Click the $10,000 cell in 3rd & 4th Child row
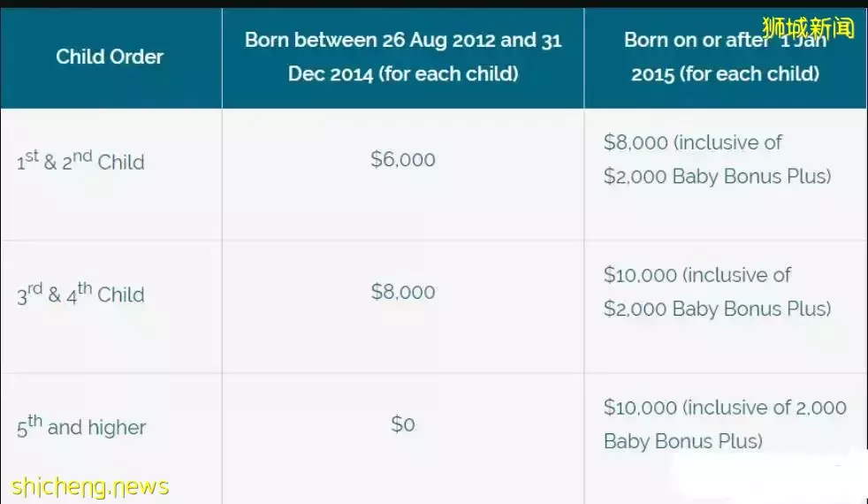This screenshot has width=868, height=504. [717, 292]
